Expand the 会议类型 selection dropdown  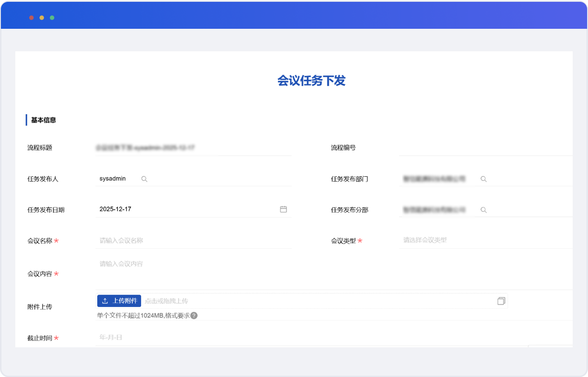[486, 240]
